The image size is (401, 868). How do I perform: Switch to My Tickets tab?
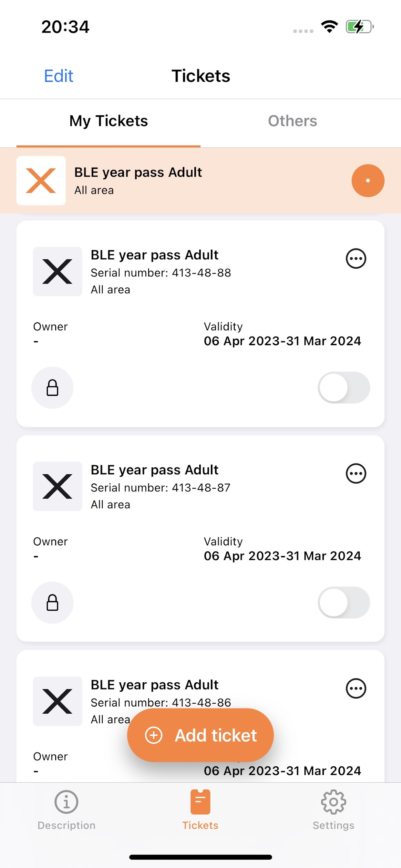pyautogui.click(x=108, y=121)
